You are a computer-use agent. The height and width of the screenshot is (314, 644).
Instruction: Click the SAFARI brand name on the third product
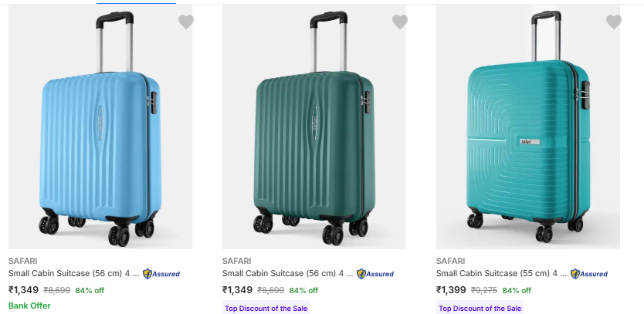click(x=451, y=261)
